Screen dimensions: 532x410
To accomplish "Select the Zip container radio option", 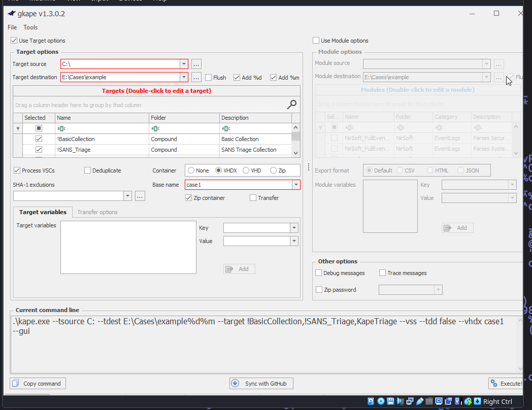I will pyautogui.click(x=274, y=170).
